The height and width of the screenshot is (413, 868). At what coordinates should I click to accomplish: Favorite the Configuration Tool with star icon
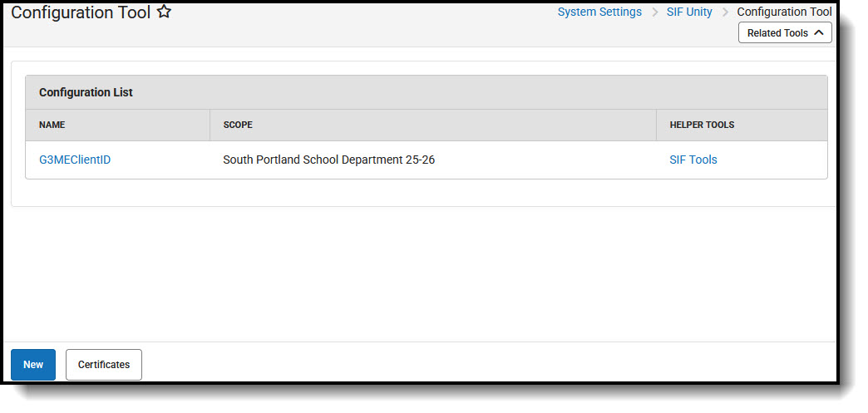(x=164, y=12)
